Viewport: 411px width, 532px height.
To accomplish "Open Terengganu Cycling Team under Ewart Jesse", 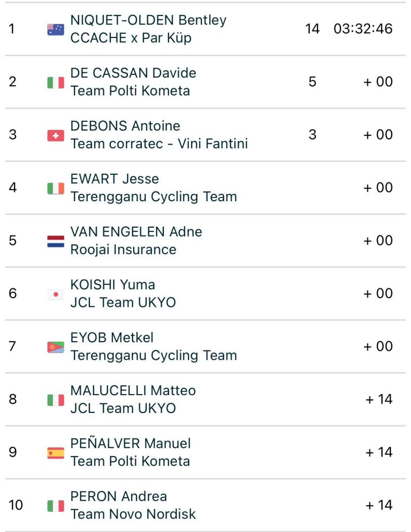I will pos(153,197).
